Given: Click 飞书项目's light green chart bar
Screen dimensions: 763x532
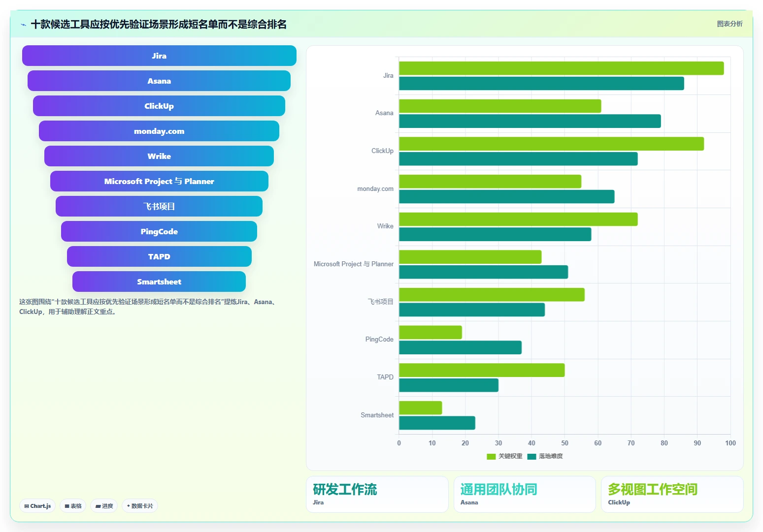Looking at the screenshot, I should pos(492,295).
